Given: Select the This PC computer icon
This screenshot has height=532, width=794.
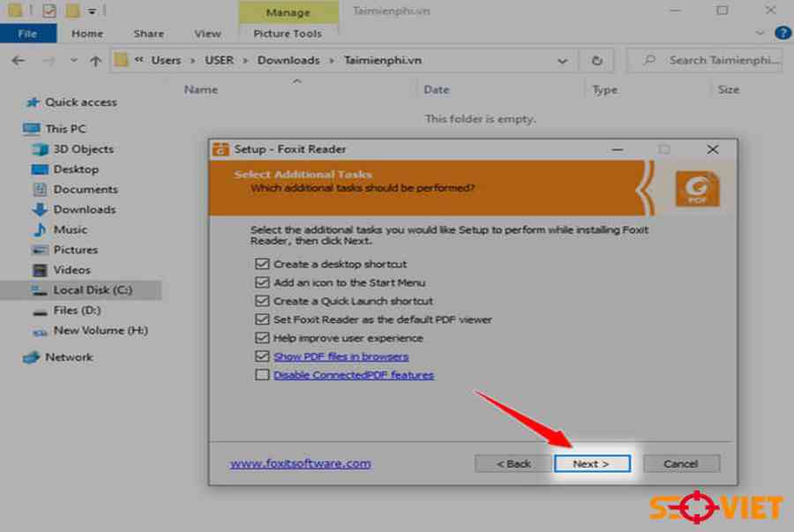Looking at the screenshot, I should coord(32,129).
